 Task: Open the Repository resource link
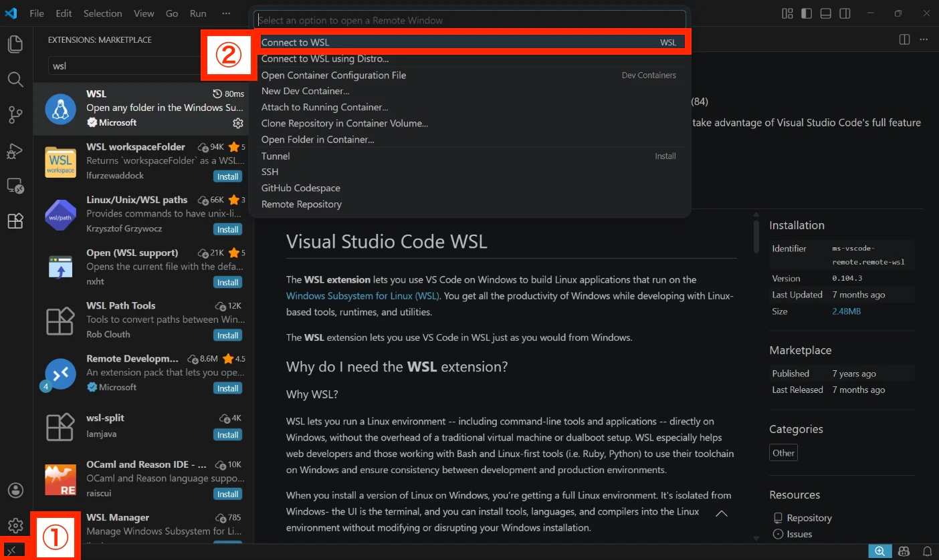tap(809, 518)
